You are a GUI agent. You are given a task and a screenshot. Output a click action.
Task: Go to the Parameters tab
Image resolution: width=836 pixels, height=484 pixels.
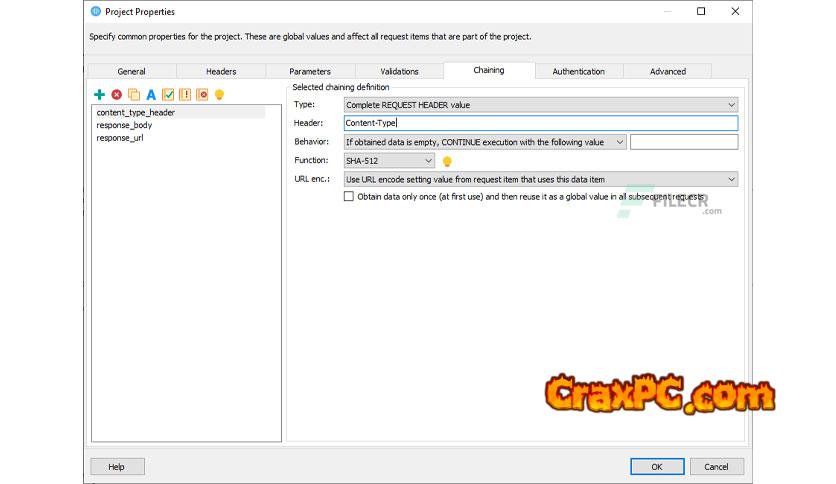click(310, 71)
